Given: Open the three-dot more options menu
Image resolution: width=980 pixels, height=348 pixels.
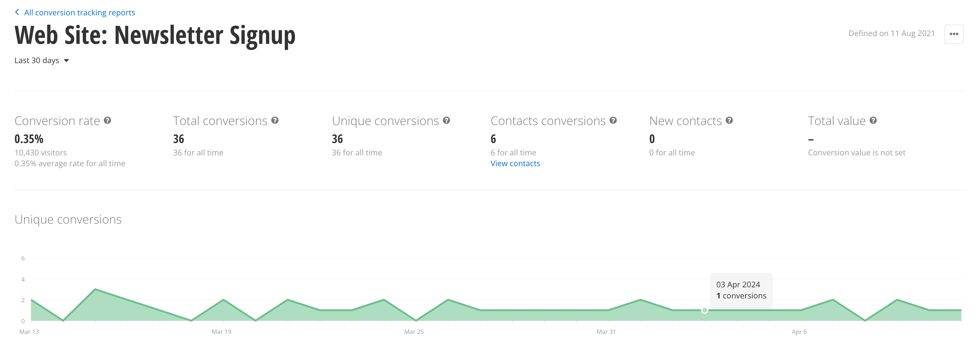Looking at the screenshot, I should pos(954,34).
